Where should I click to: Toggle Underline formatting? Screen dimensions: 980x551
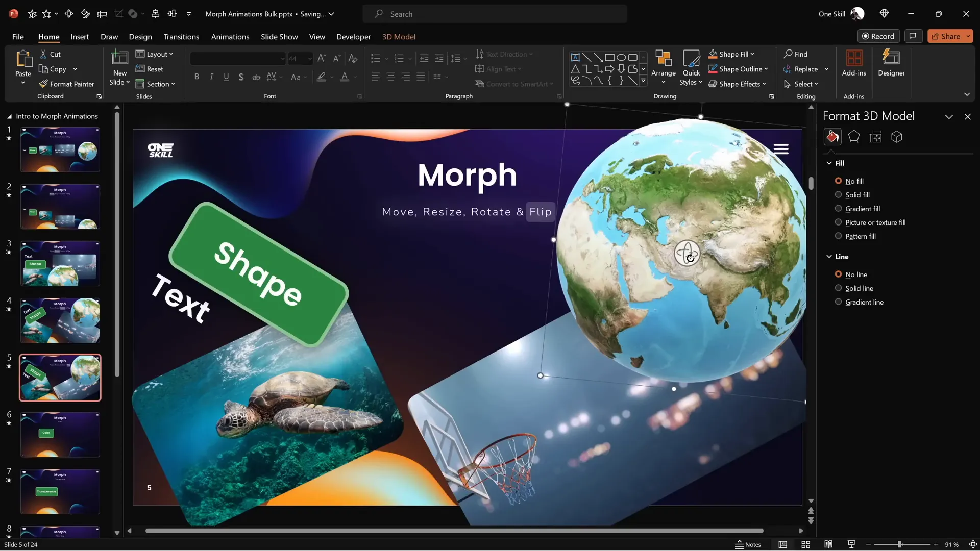click(226, 77)
